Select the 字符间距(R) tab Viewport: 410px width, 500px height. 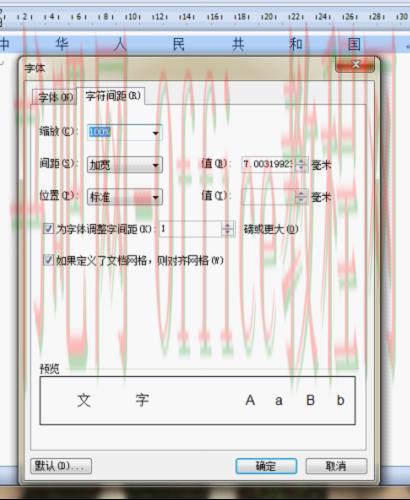[112, 96]
